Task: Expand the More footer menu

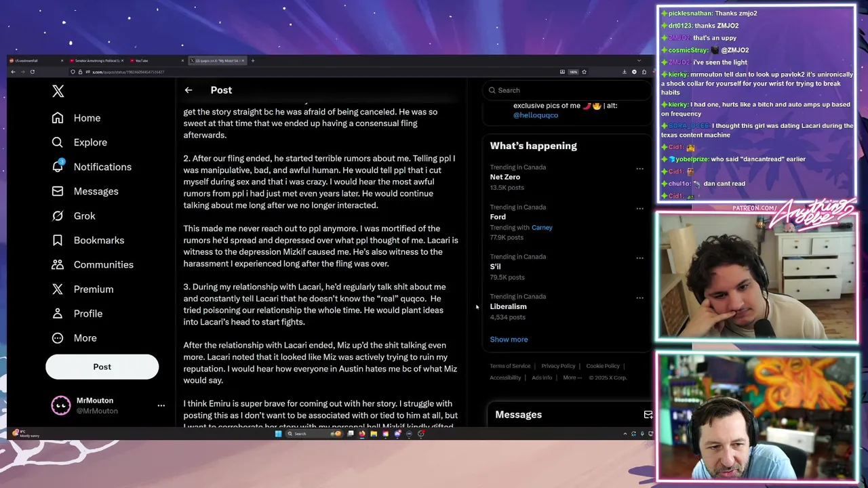Action: (x=572, y=378)
